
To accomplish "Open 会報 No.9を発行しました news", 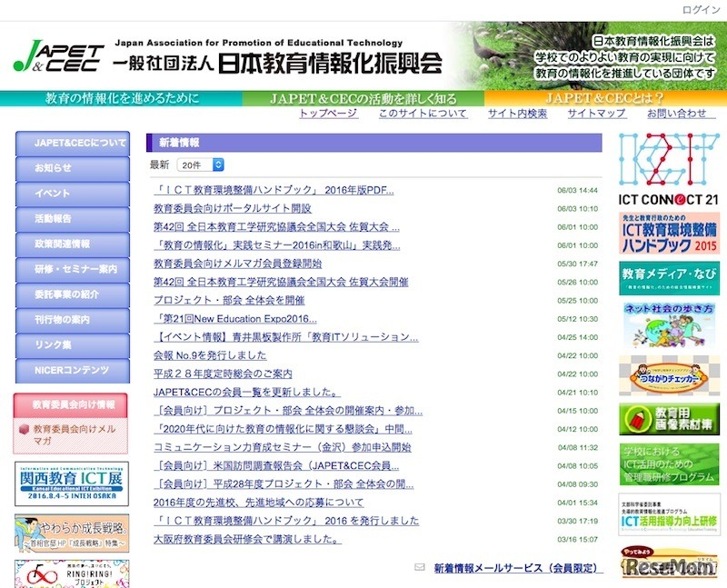I will click(210, 355).
